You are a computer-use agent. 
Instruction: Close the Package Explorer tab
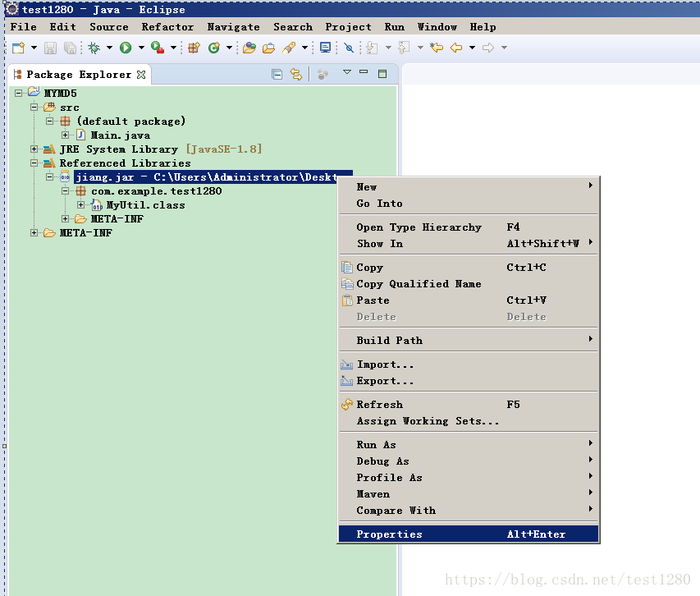click(141, 75)
